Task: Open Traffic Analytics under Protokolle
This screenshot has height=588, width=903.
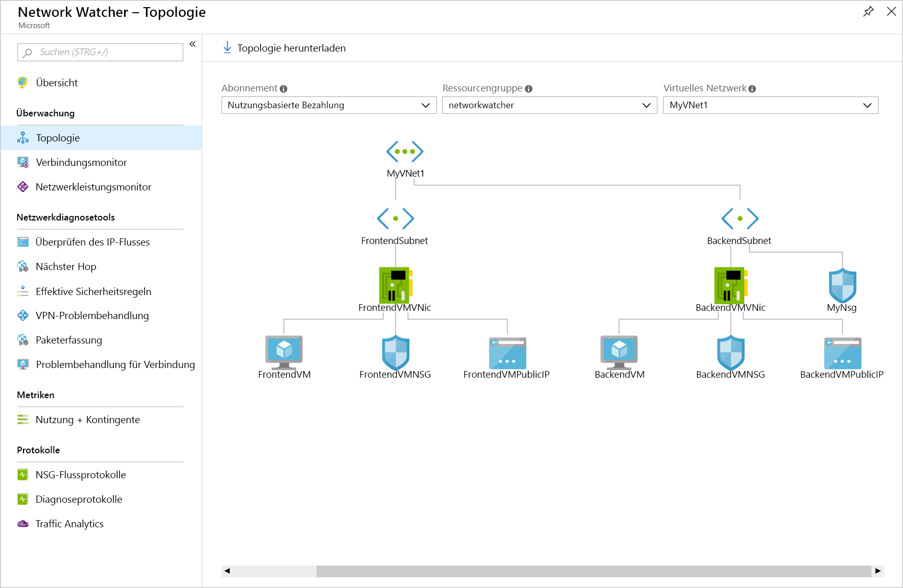Action: click(x=69, y=524)
